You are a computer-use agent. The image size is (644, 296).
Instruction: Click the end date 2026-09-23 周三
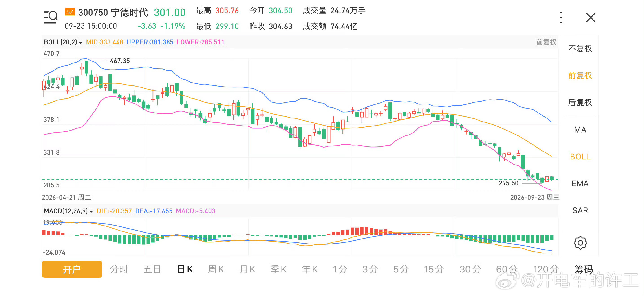[535, 197]
